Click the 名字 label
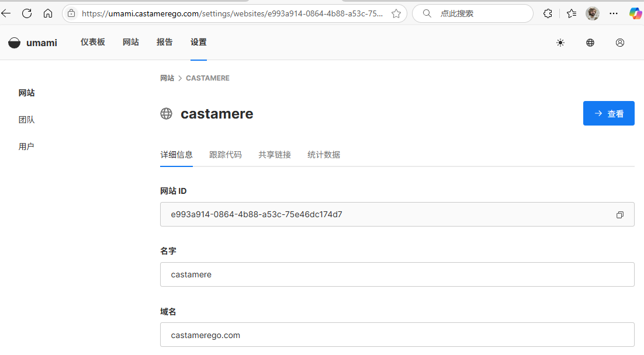 (x=168, y=251)
